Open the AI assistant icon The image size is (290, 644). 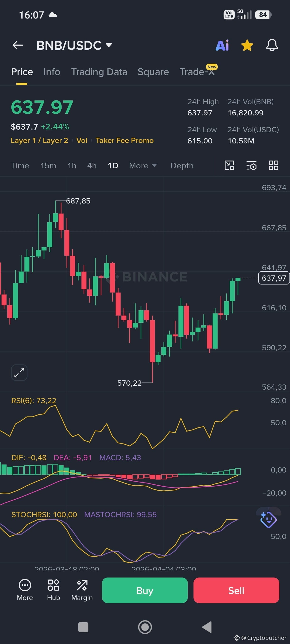(222, 45)
